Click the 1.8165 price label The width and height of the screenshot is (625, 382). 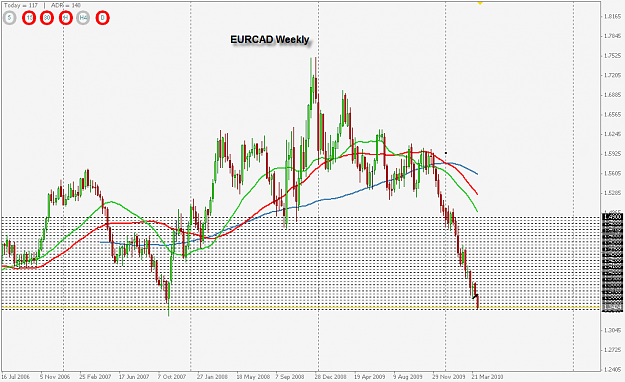[x=613, y=16]
